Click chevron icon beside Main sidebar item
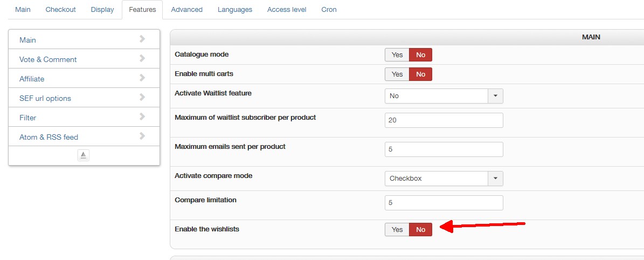 click(x=142, y=39)
